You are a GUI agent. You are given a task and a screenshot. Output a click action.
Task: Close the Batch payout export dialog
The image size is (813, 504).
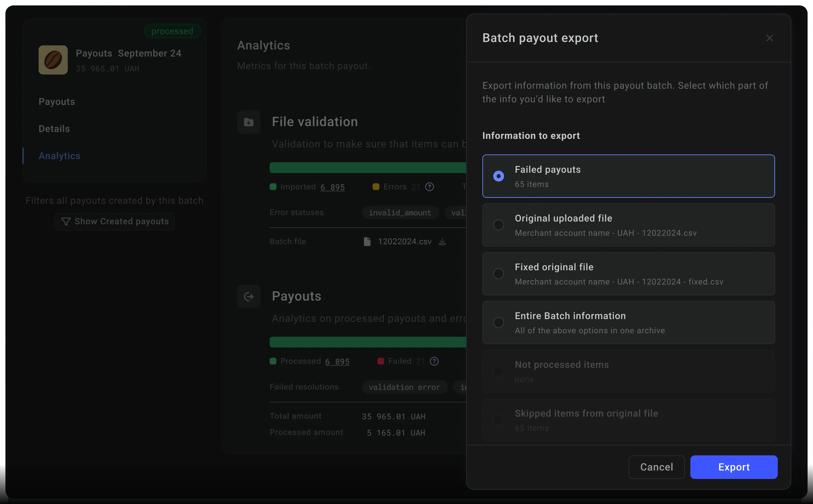coord(769,38)
